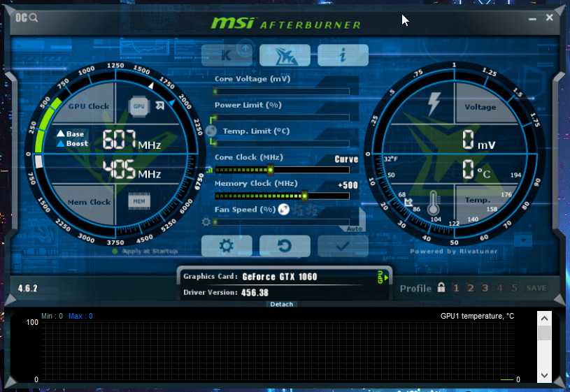Click the MSI jet logo button
Image resolution: width=570 pixels, height=392 pixels.
[285, 55]
